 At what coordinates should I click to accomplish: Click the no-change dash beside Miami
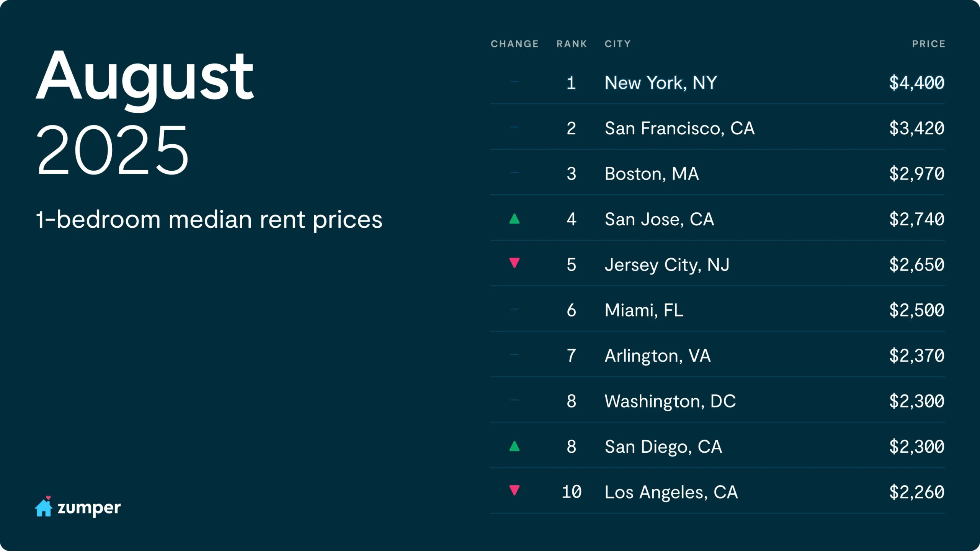tap(514, 309)
